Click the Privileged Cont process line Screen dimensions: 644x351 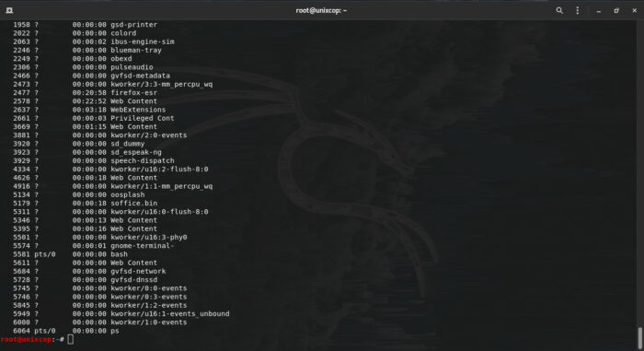click(x=93, y=118)
